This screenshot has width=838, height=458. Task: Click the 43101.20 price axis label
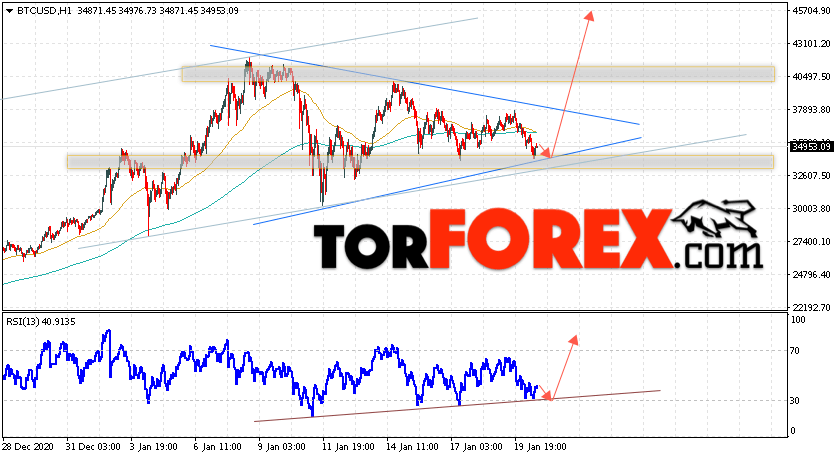pos(811,44)
